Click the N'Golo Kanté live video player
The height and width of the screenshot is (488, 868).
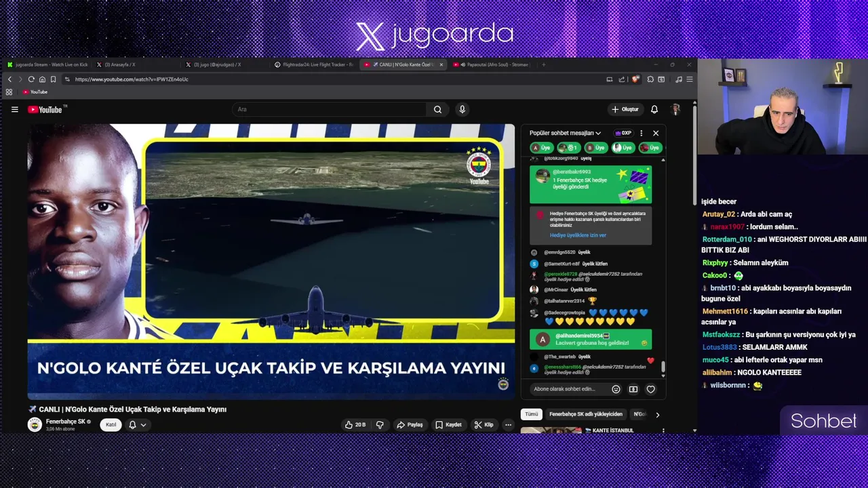[271, 261]
